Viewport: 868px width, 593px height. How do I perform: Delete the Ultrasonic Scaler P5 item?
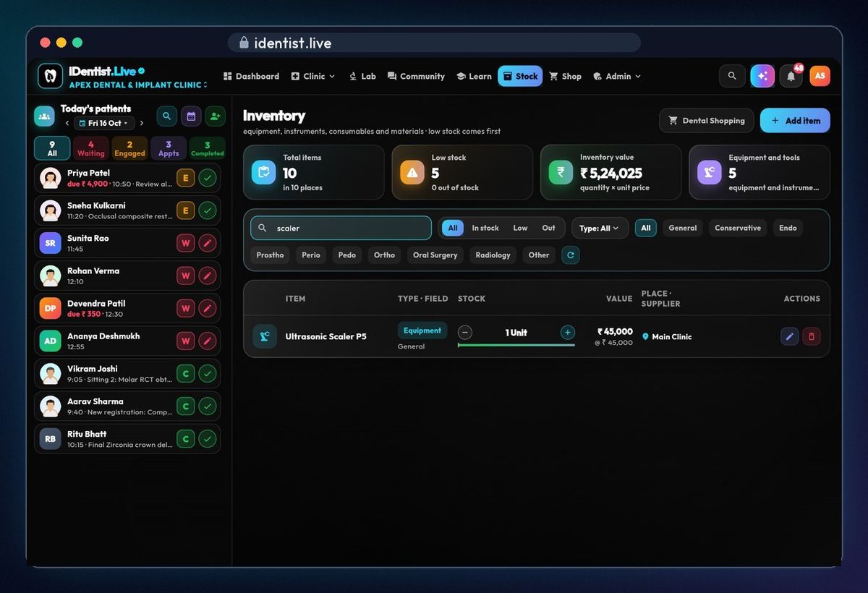coord(812,336)
